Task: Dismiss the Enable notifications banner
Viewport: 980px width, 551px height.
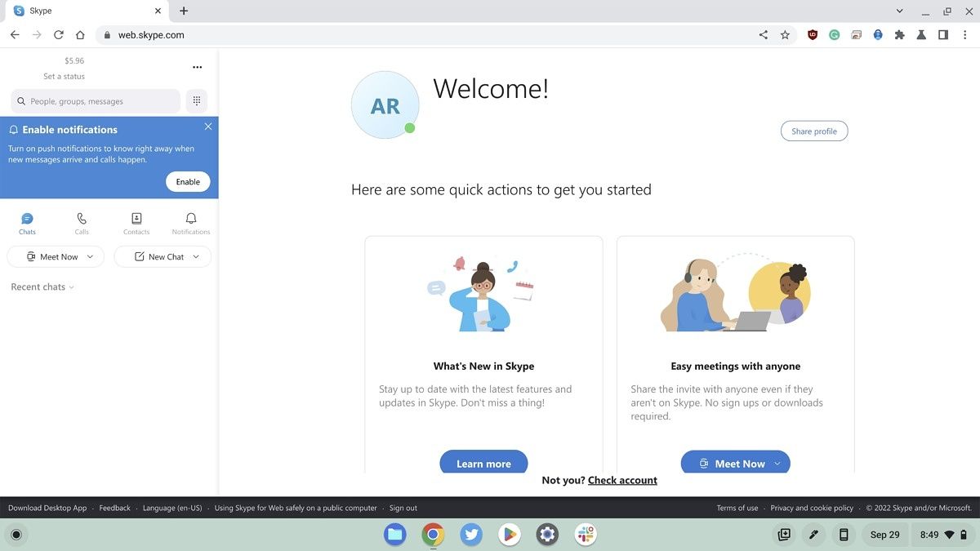Action: coord(207,127)
